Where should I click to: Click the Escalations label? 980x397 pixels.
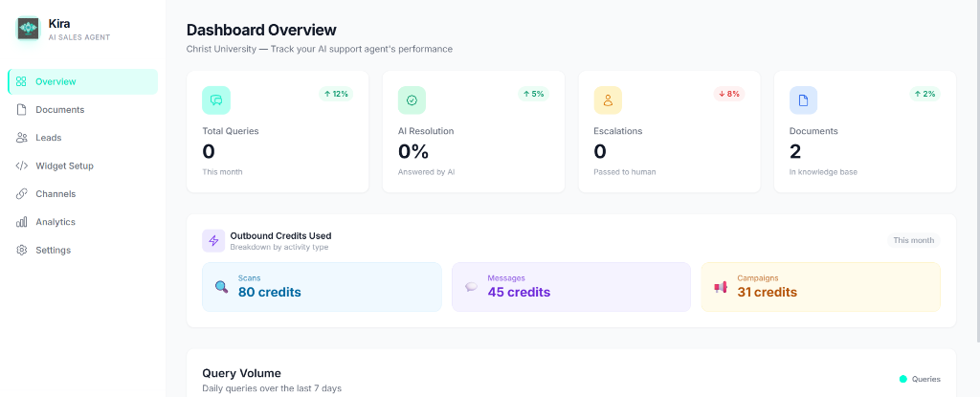click(618, 131)
